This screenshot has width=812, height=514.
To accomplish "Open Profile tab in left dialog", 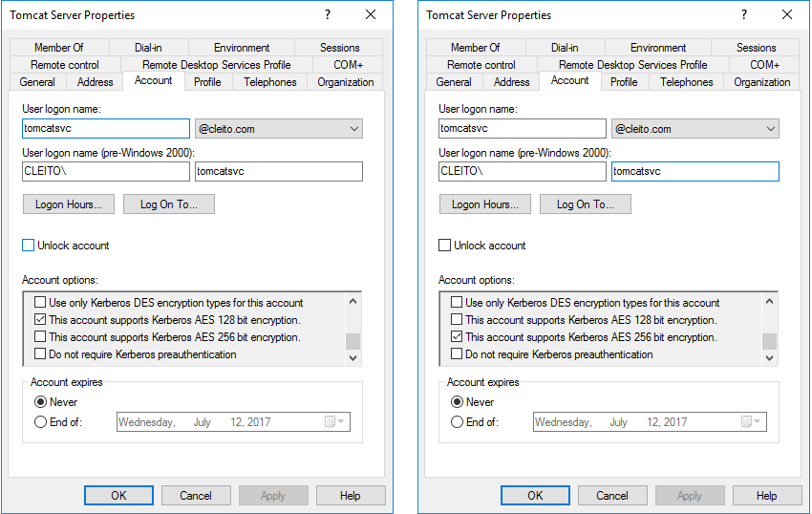I will tap(207, 82).
